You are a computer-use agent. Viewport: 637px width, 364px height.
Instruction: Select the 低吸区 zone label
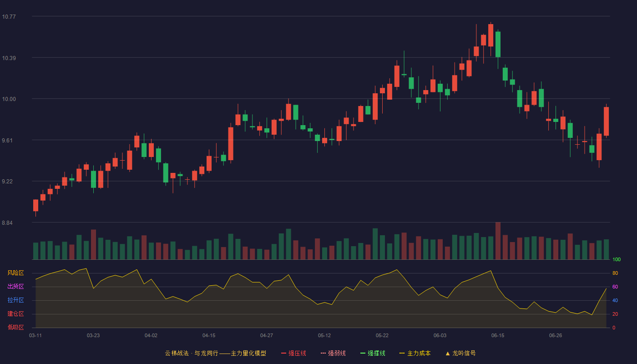pos(15,327)
